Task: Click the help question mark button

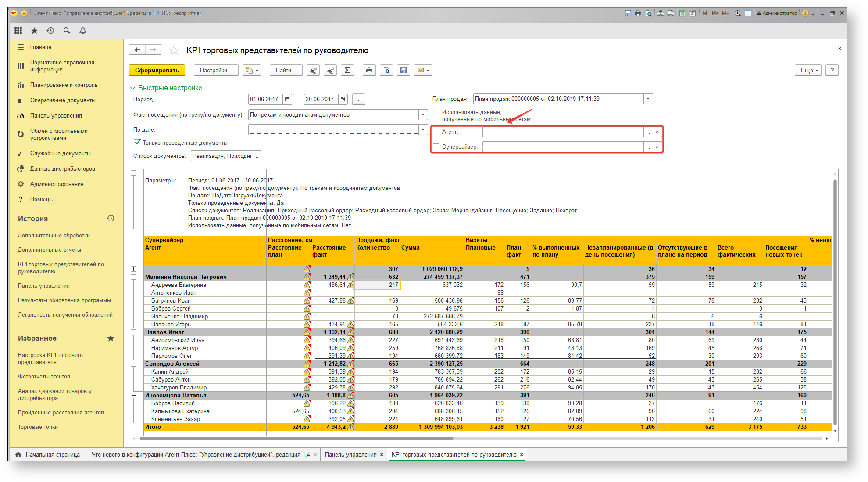Action: click(x=832, y=70)
